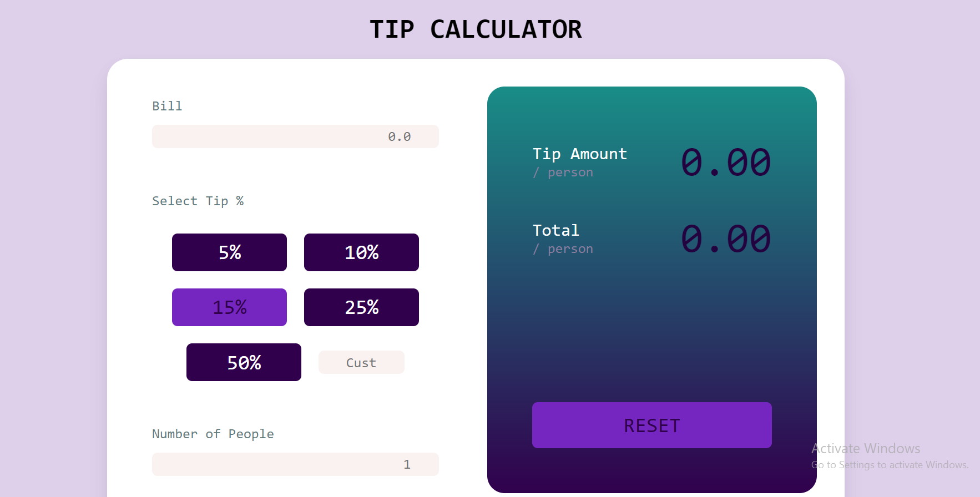Click the Total per person value
Image resolution: width=980 pixels, height=497 pixels.
pyautogui.click(x=726, y=239)
